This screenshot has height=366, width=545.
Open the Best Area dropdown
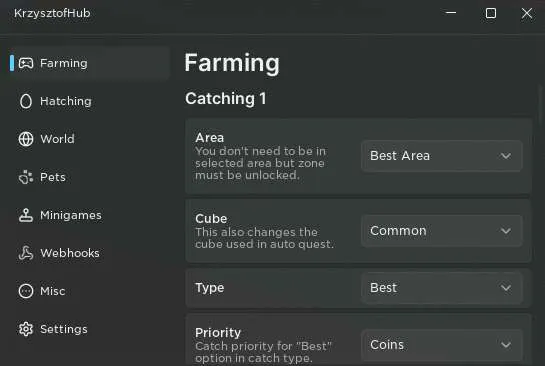click(x=441, y=156)
